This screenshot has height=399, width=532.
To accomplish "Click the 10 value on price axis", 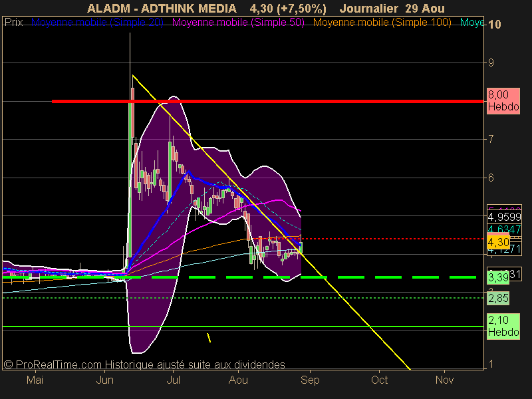I will [x=495, y=25].
